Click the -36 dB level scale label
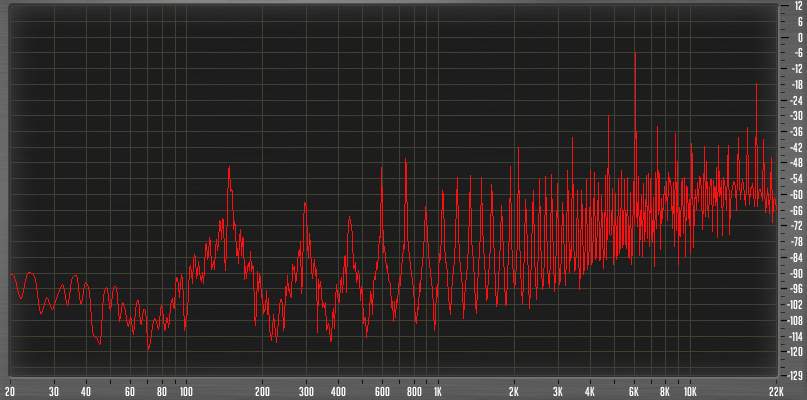This screenshot has width=807, height=400. 796,132
